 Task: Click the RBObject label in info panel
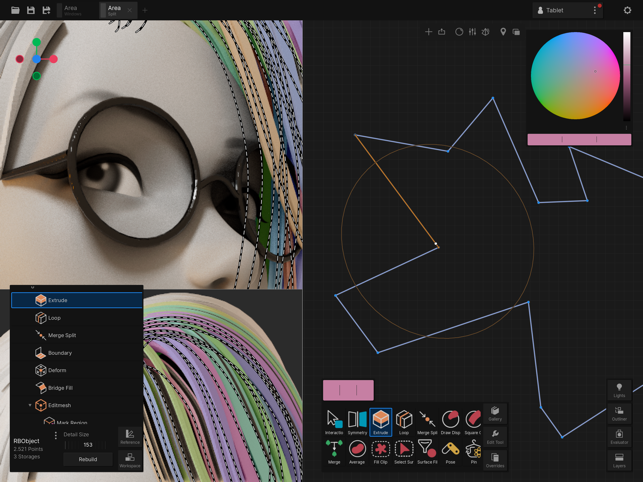click(26, 441)
